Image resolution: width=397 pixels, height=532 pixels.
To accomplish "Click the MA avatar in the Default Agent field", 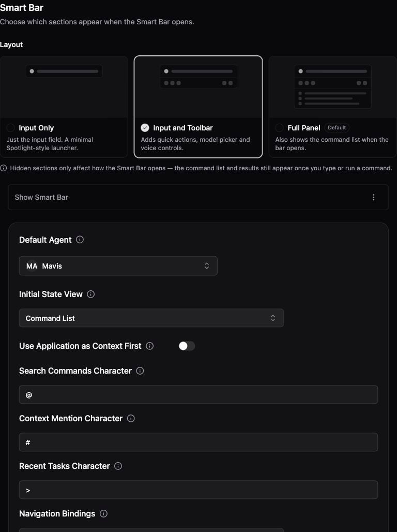I will tap(32, 266).
